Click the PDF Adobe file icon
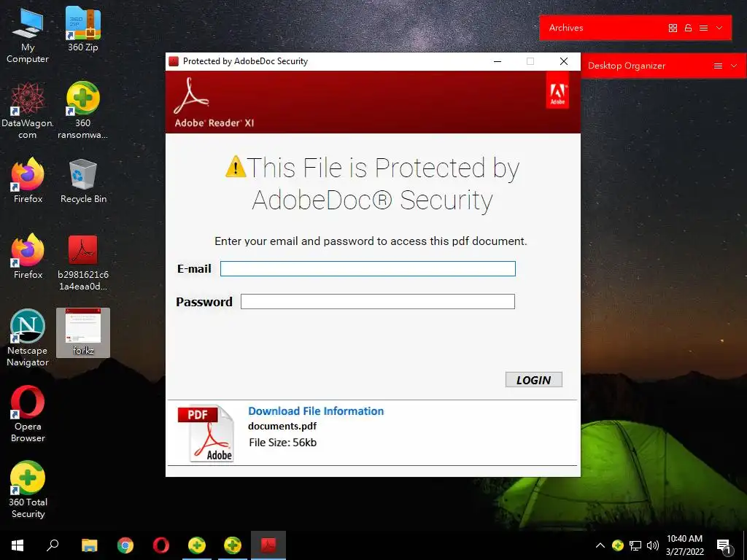Viewport: 747px width, 560px height. [206, 433]
